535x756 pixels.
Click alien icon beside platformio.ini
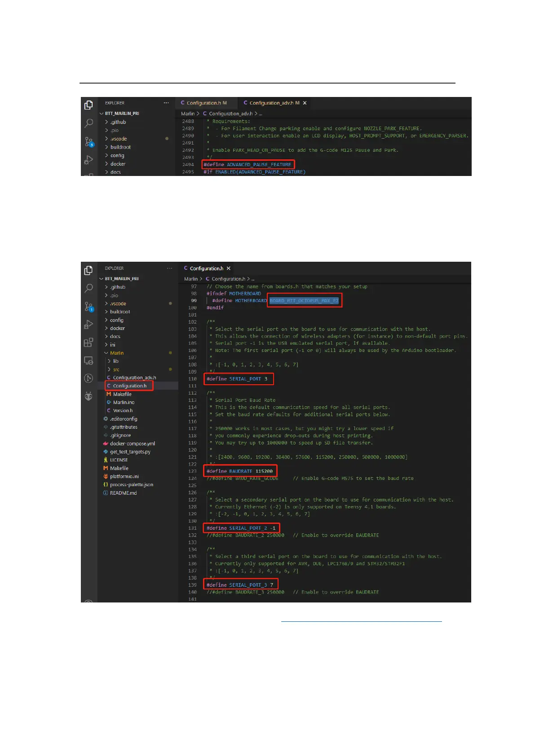[106, 476]
